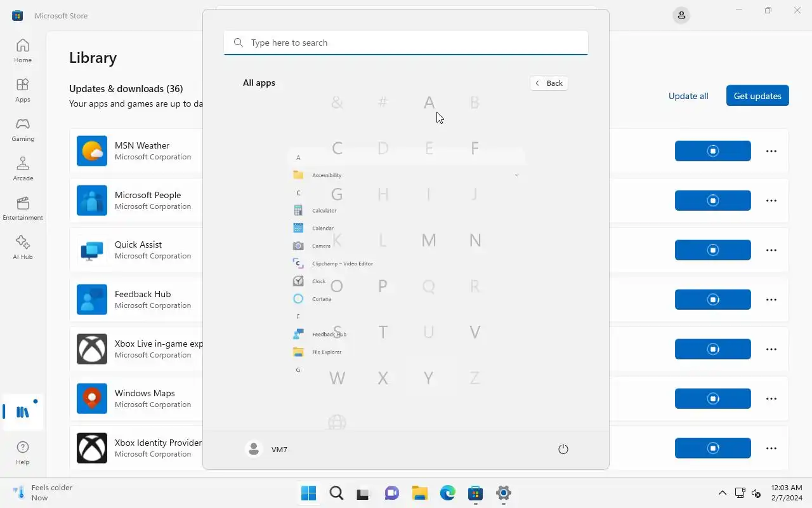Open more options for Xbox Identity Provider
This screenshot has width=812, height=508.
coord(771,448)
